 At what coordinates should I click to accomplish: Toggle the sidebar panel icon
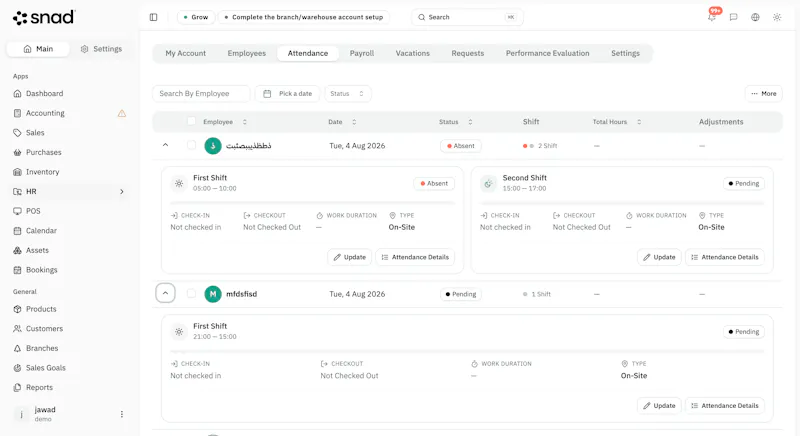[154, 17]
